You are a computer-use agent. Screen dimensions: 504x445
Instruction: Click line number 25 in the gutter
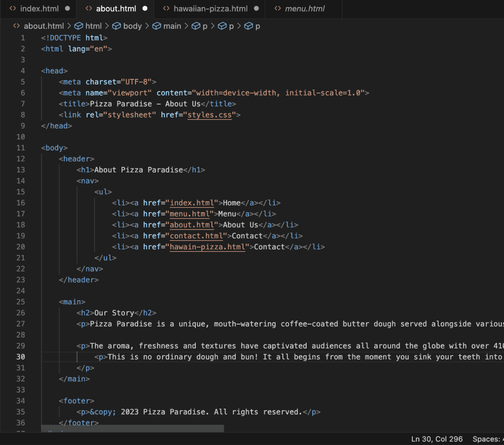[21, 302]
